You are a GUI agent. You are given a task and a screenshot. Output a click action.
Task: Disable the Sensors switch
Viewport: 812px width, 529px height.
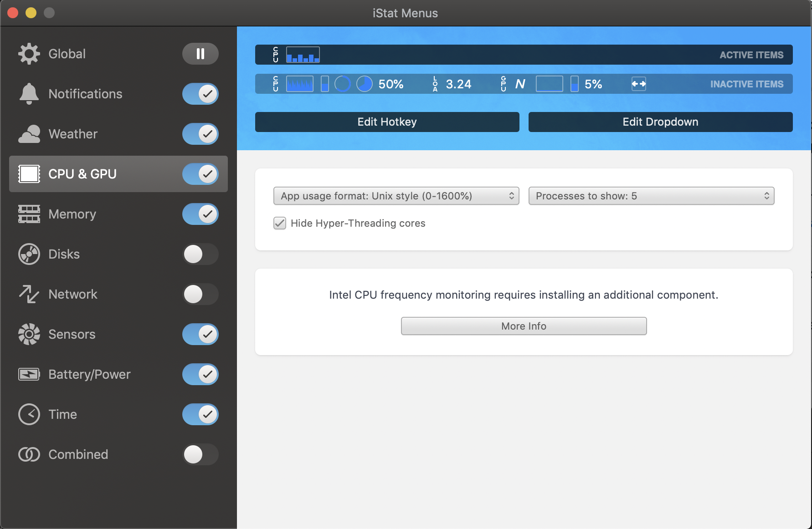[200, 334]
